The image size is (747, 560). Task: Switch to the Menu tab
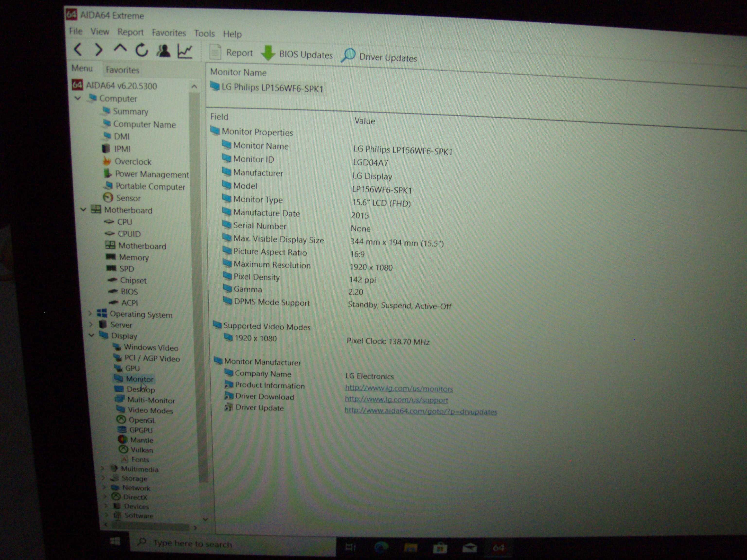pos(82,69)
